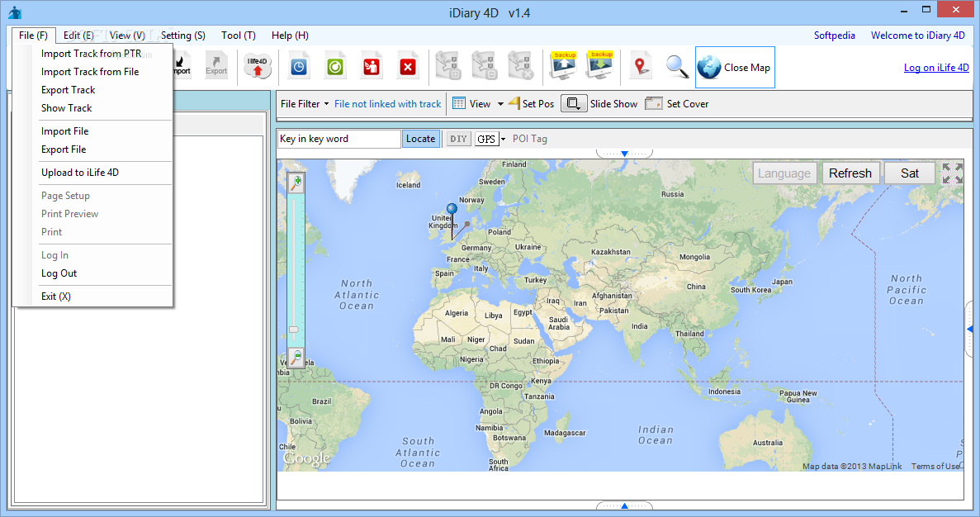Switch map to Sat view
This screenshot has width=980, height=517.
click(x=909, y=173)
